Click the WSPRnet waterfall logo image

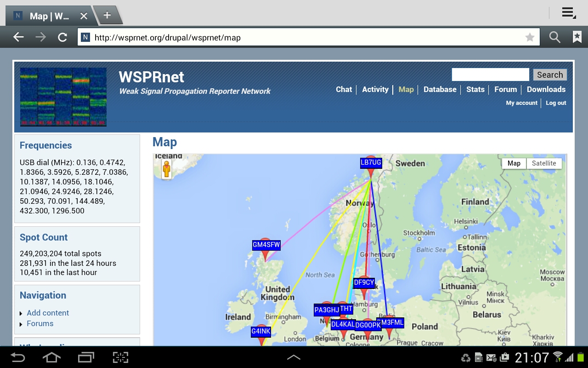(63, 97)
